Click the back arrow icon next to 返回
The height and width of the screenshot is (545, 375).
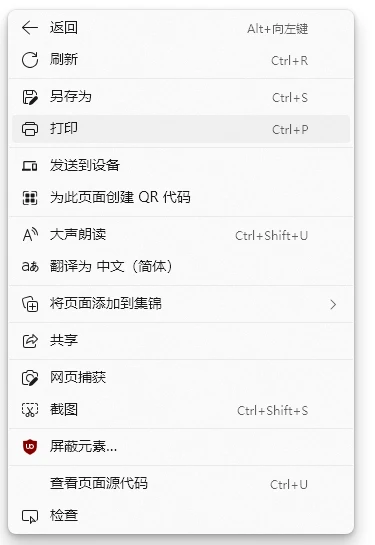pos(30,28)
